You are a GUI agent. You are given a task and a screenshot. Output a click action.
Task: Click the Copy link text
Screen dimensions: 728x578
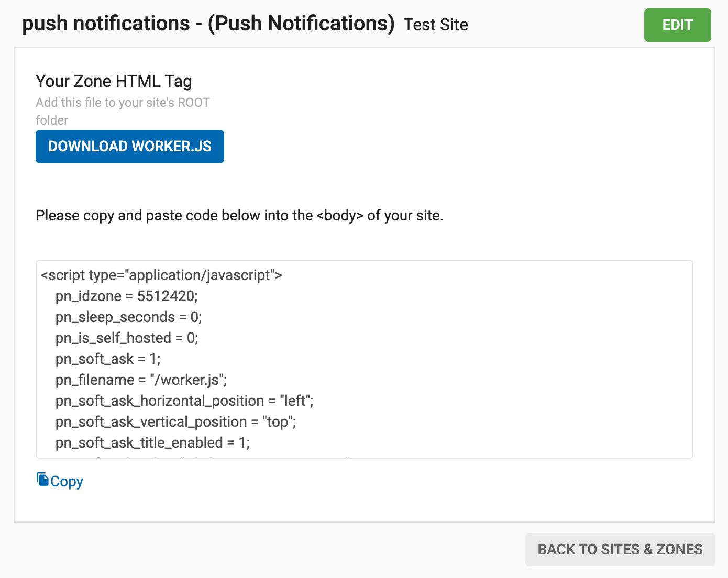click(x=67, y=481)
